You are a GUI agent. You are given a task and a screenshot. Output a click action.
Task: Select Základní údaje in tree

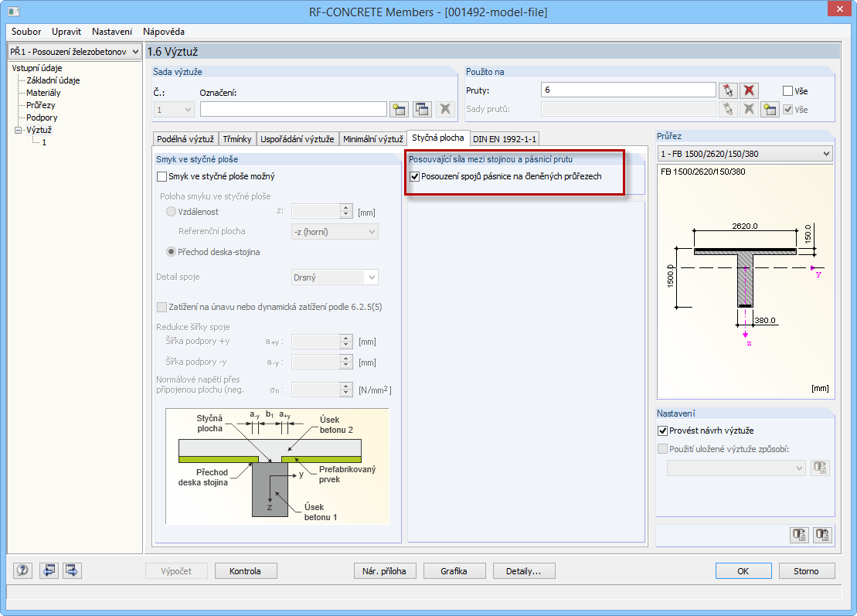(x=53, y=80)
